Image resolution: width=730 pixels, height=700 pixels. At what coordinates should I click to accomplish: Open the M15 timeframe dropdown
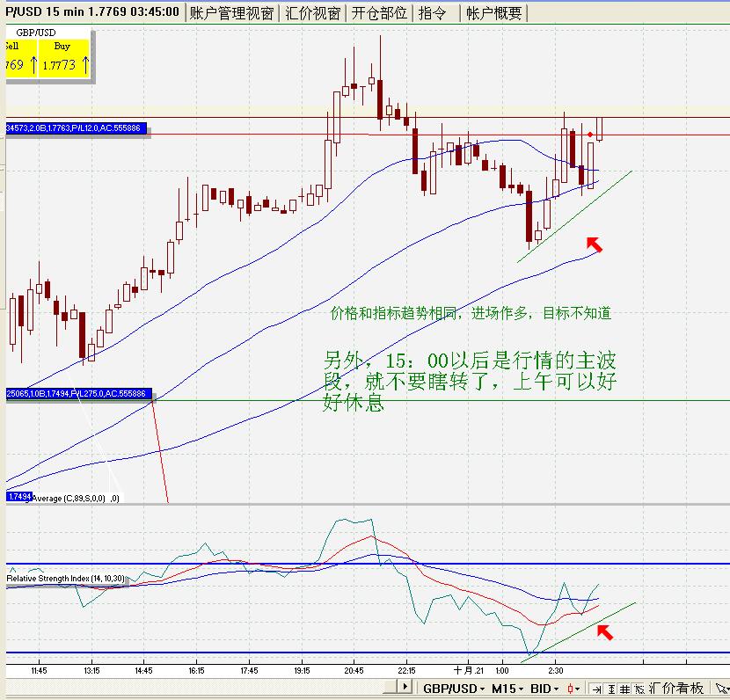tap(507, 689)
